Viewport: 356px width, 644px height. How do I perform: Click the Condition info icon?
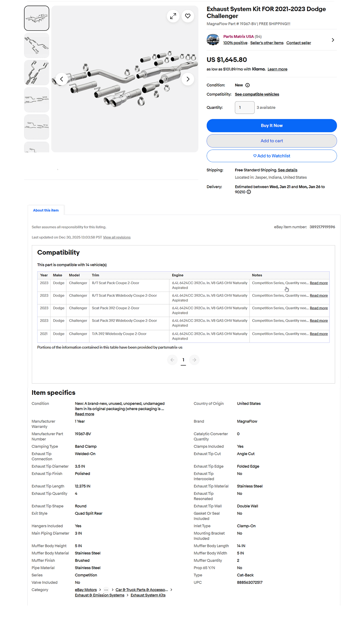coord(248,85)
